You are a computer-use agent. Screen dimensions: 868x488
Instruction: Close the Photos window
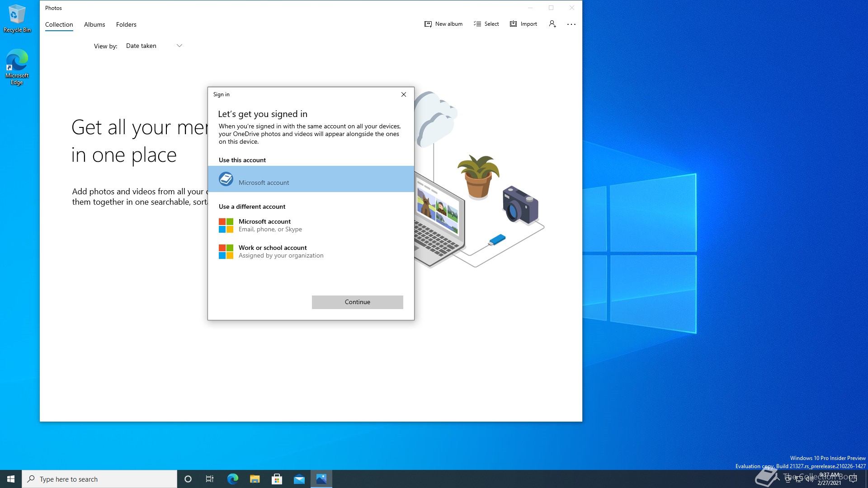click(572, 8)
